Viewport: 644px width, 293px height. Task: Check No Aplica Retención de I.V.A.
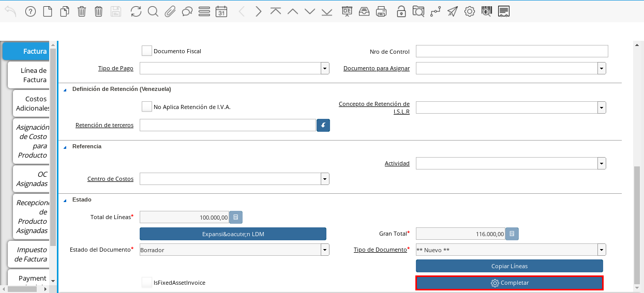tap(147, 106)
